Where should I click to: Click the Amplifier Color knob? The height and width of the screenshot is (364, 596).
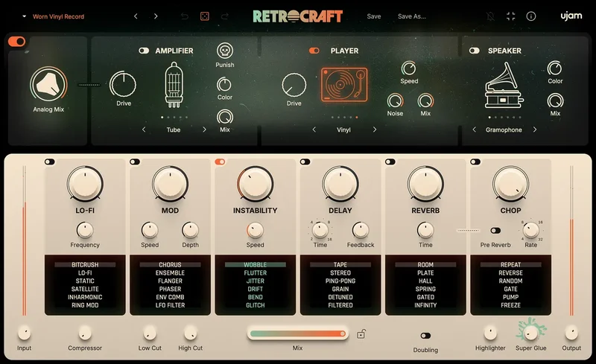tap(224, 85)
